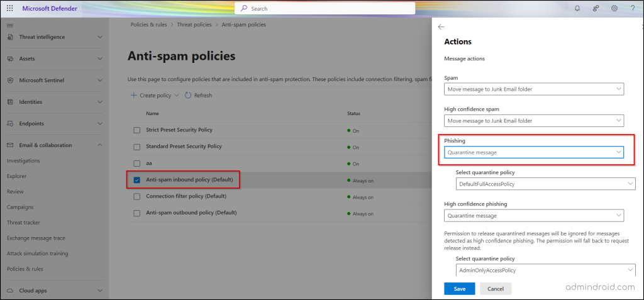Click the Microsoft Defender title
The image size is (644, 300).
tap(50, 8)
